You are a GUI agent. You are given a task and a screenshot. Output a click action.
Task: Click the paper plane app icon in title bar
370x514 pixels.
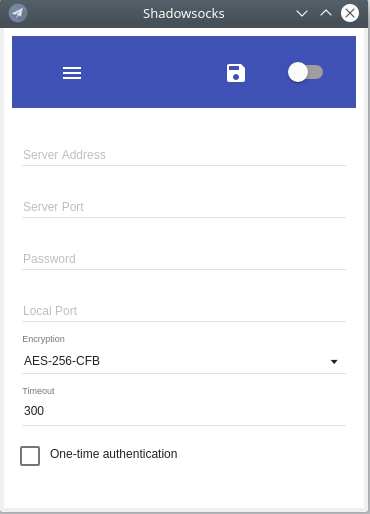pyautogui.click(x=18, y=13)
